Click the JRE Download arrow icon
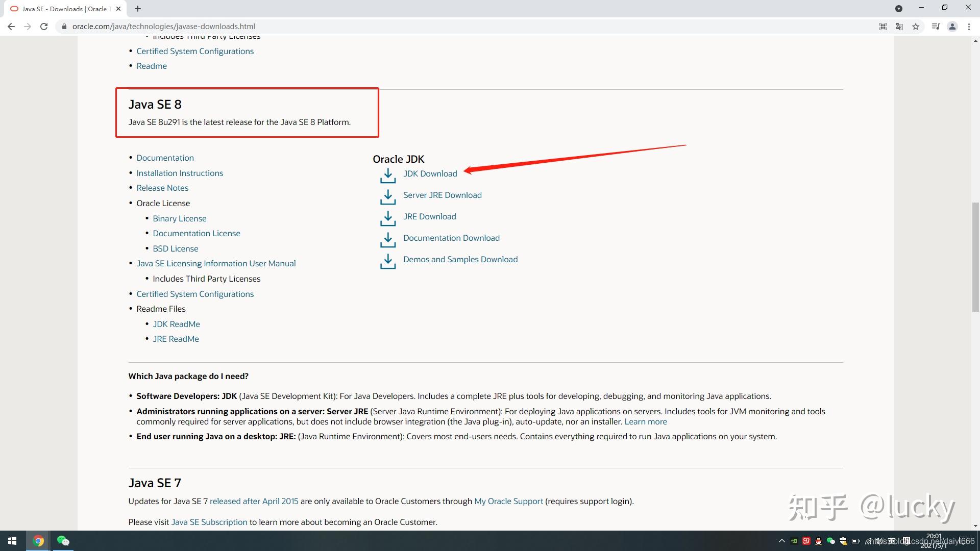The height and width of the screenshot is (551, 980). (388, 218)
